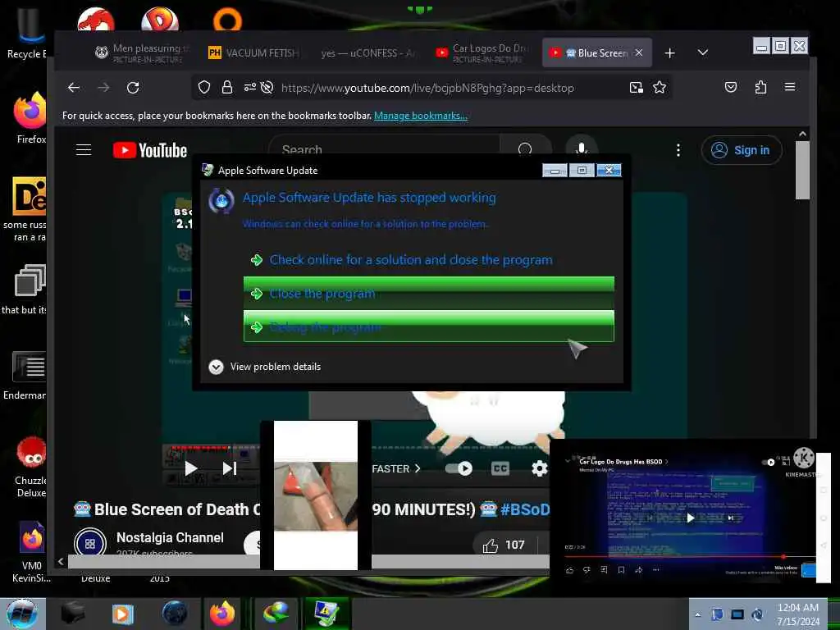Go back using Firefox's back arrow

[74, 87]
